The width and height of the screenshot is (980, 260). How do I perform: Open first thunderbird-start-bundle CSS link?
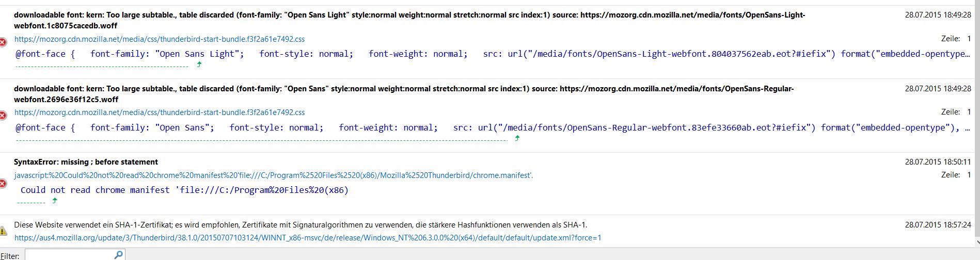(x=160, y=39)
